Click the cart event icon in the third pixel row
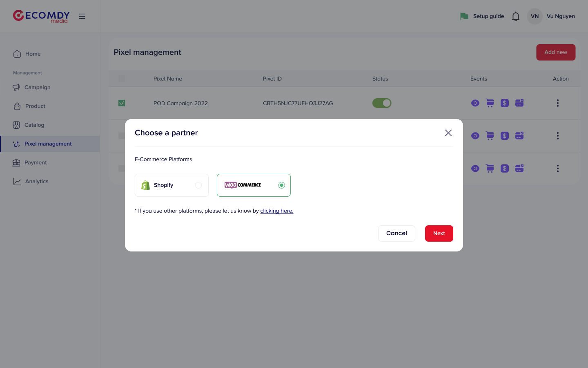 point(490,168)
